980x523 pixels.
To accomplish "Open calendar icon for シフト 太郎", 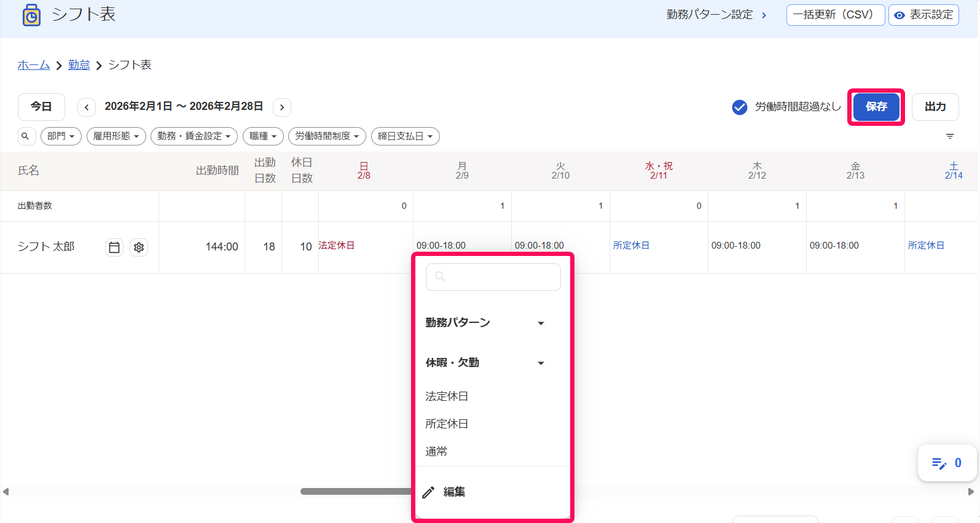I will (x=114, y=247).
